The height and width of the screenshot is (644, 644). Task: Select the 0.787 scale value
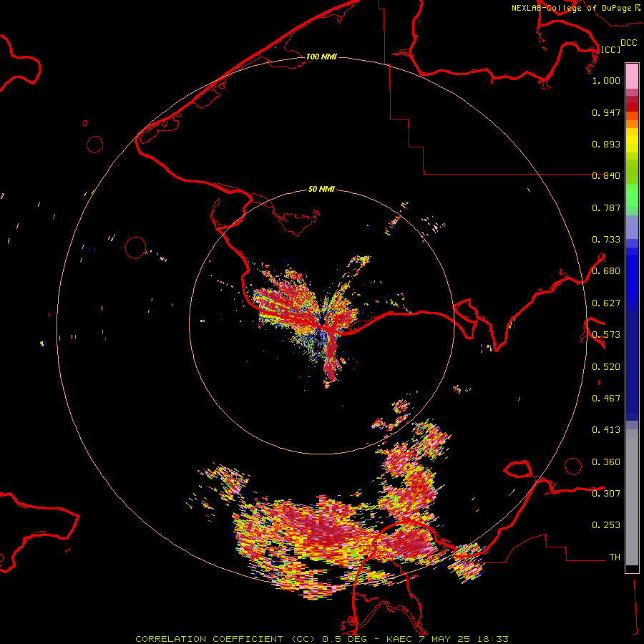(606, 208)
